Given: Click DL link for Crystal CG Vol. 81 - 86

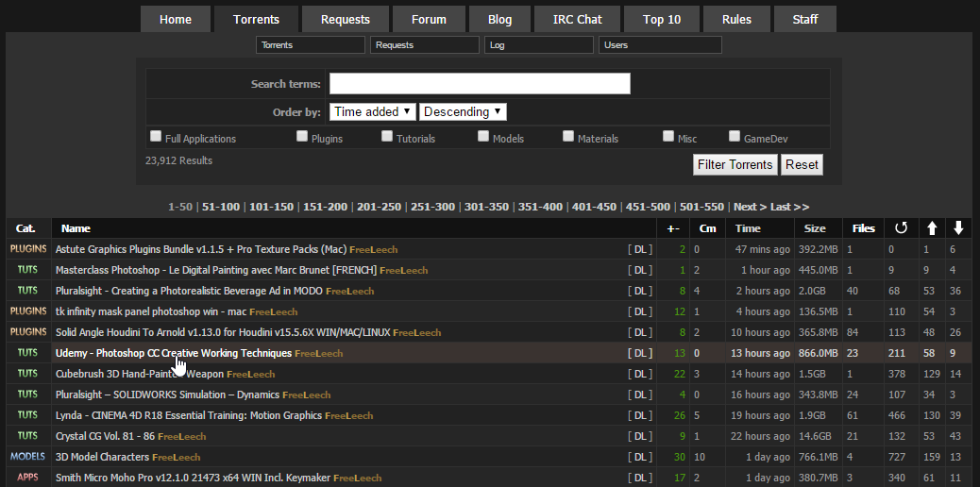Looking at the screenshot, I should [640, 436].
